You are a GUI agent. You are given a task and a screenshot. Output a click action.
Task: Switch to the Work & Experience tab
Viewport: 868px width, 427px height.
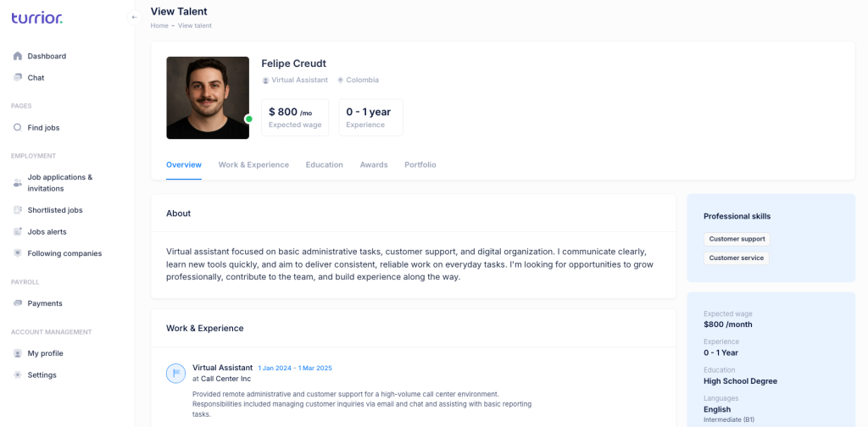click(x=253, y=165)
